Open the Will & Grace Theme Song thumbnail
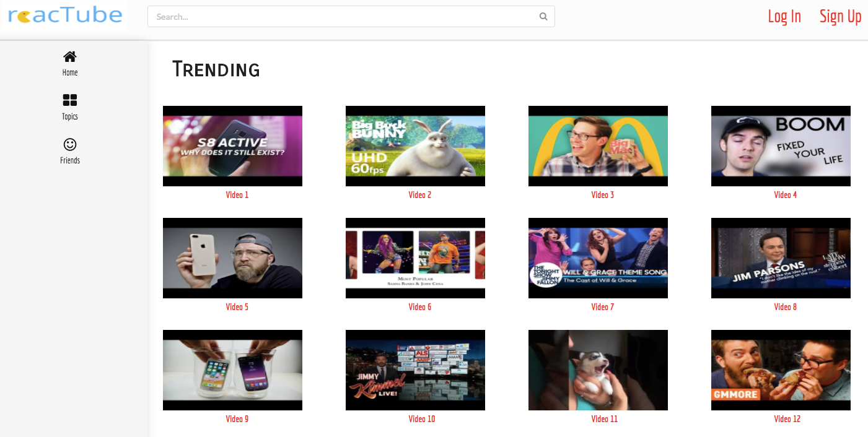 pyautogui.click(x=598, y=258)
